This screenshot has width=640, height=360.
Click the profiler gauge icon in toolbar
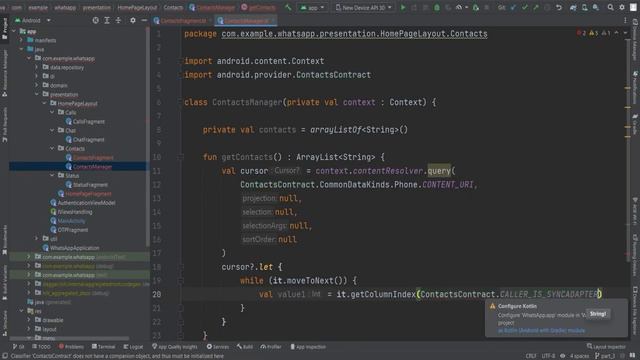coord(460,7)
